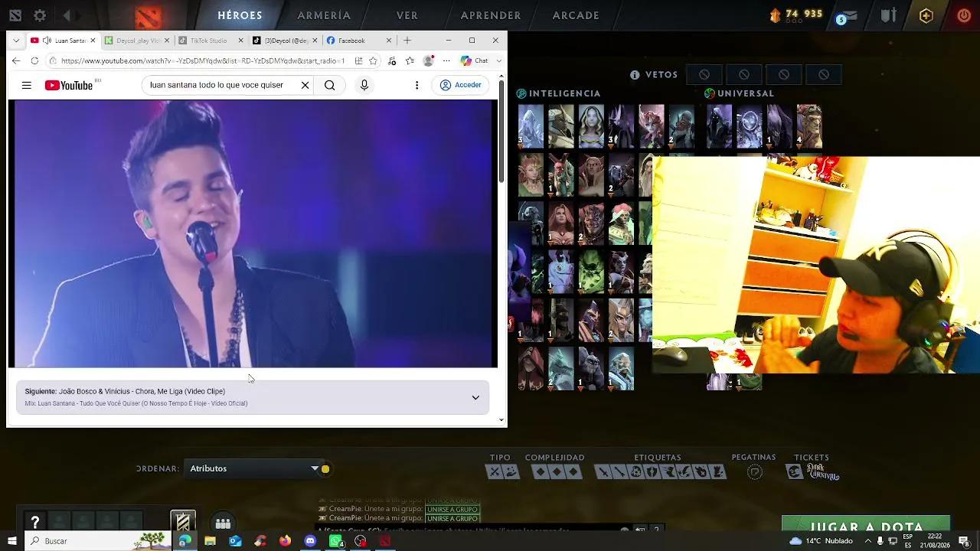
Task: Click the question mark help icon
Action: pyautogui.click(x=35, y=523)
